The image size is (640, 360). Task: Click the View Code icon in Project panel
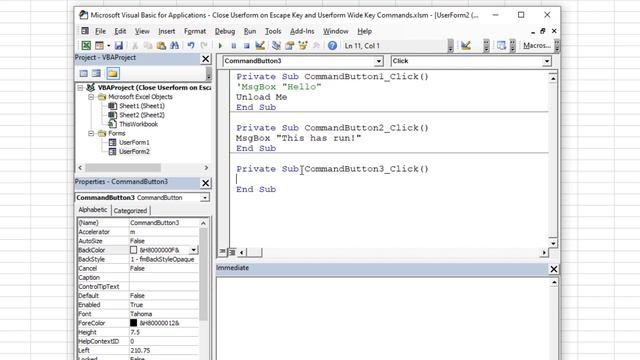click(84, 73)
